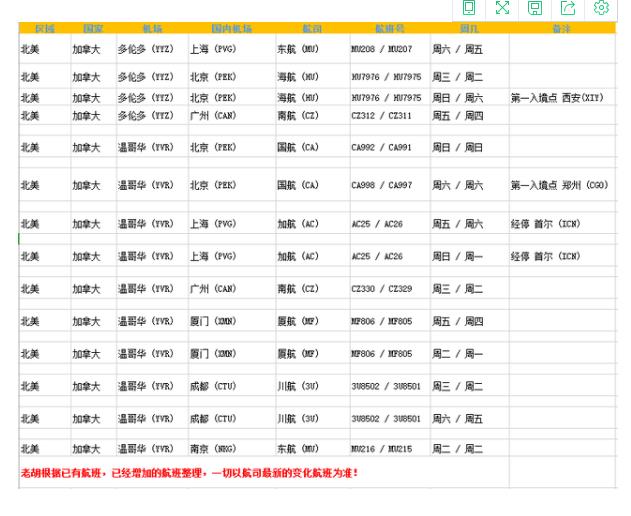The width and height of the screenshot is (631, 516).
Task: Select the 航班号 column header
Action: tap(390, 28)
